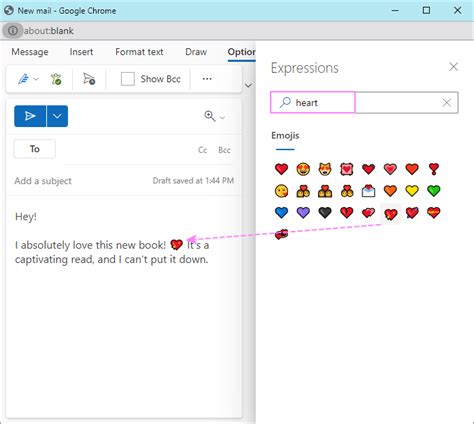Viewport: 474px width, 424px height.
Task: Click the pen signature icon in toolbar
Action: tap(23, 79)
